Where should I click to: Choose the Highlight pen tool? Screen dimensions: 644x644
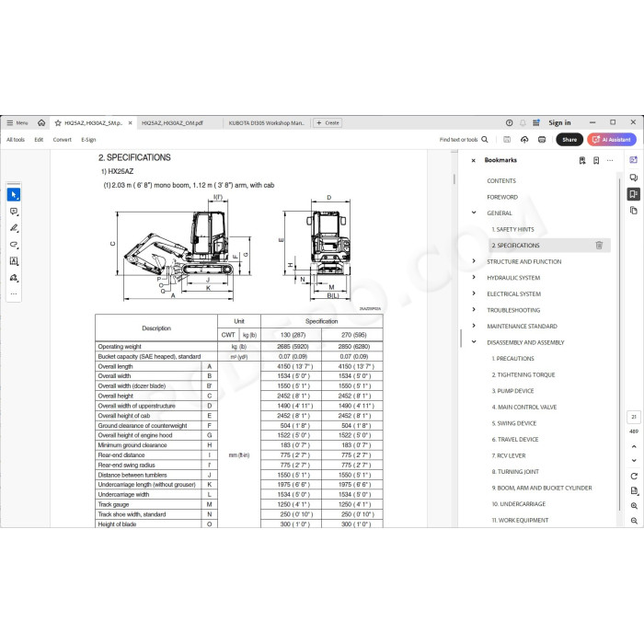pyautogui.click(x=14, y=228)
